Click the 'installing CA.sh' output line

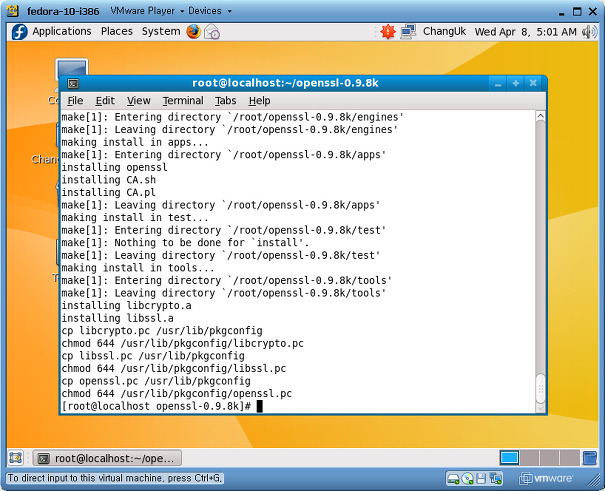(108, 180)
